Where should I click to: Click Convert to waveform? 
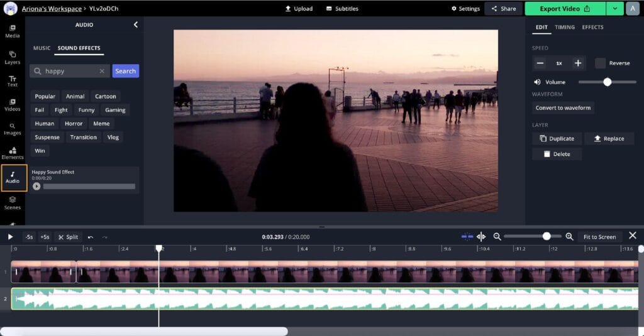click(563, 108)
